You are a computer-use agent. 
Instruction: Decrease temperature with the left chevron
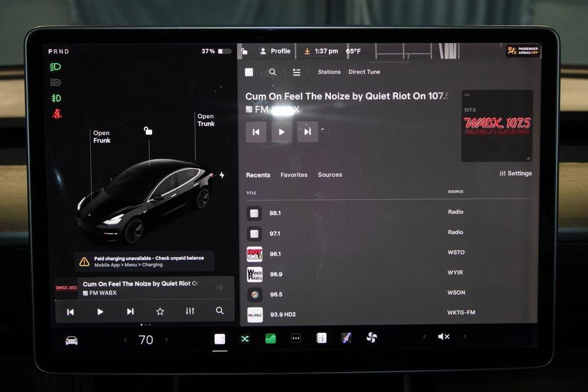(125, 339)
